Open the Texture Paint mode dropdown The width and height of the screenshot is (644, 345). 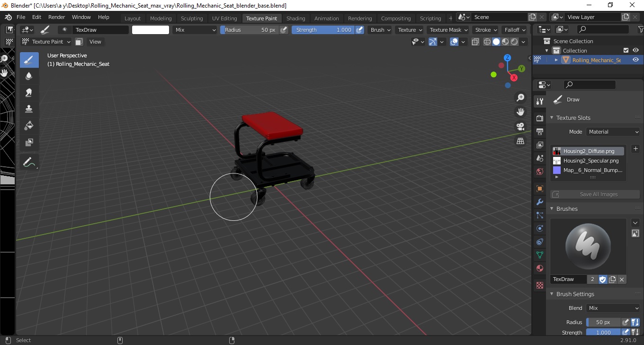pos(46,42)
